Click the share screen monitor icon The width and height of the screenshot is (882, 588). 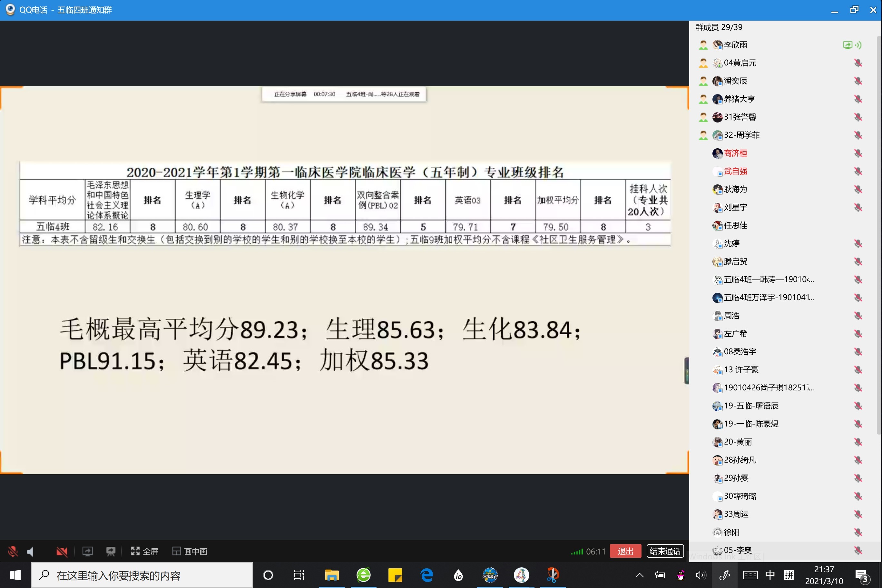point(87,551)
